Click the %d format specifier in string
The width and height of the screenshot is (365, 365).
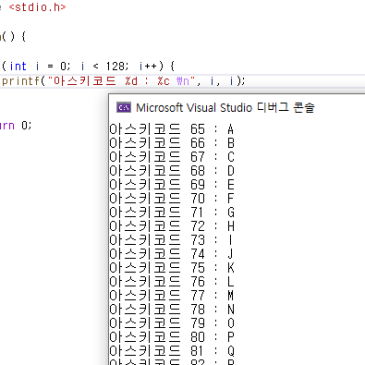click(x=131, y=81)
